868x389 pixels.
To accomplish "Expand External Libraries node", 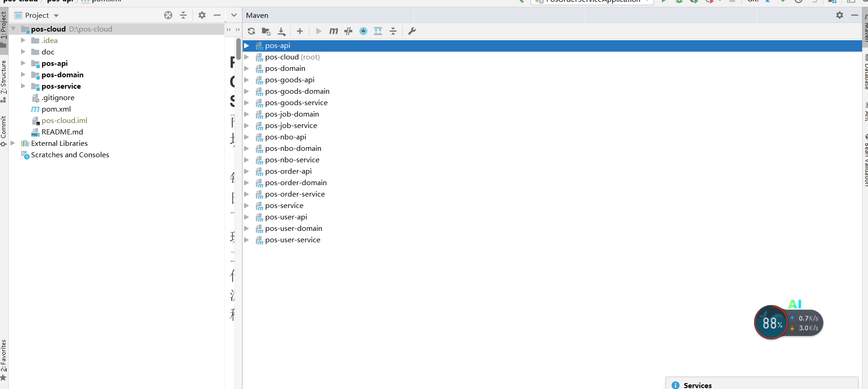I will tap(13, 143).
